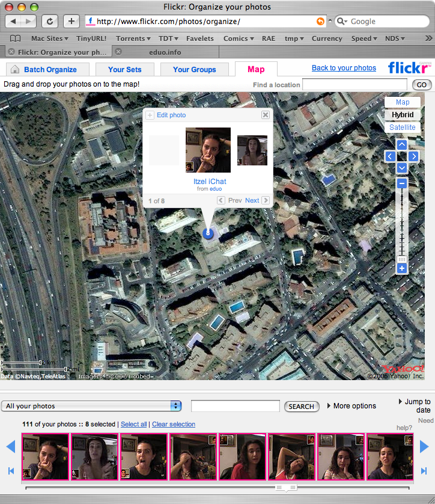Click the flickr logo
This screenshot has width=435, height=504.
tap(409, 67)
